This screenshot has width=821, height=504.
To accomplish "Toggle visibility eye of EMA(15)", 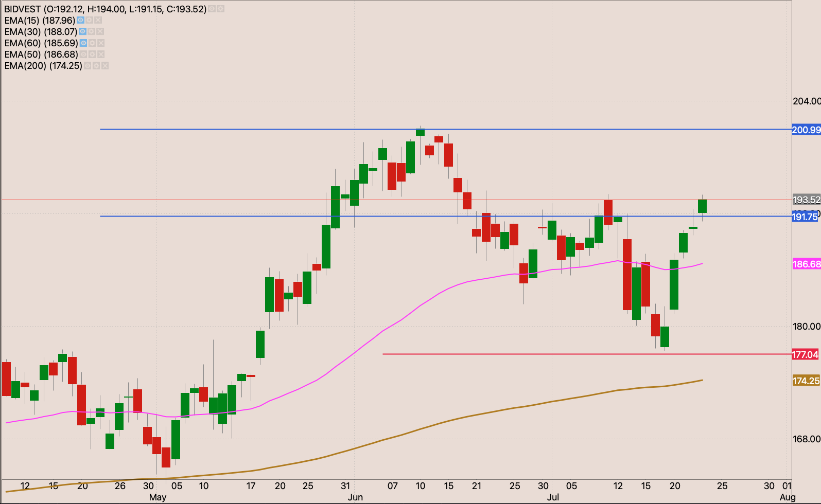I will tap(80, 21).
